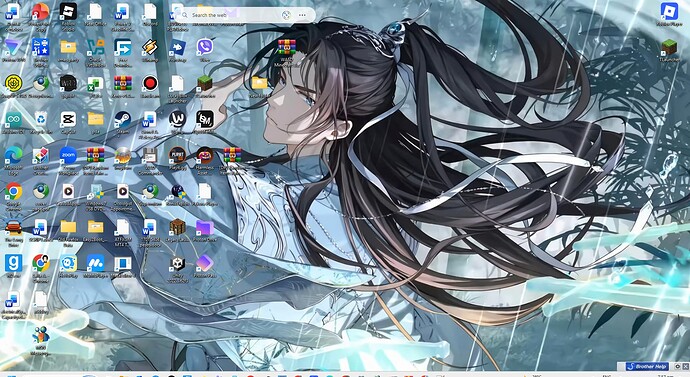The height and width of the screenshot is (377, 690).
Task: Select the pumpkin face icon
Action: point(205,155)
